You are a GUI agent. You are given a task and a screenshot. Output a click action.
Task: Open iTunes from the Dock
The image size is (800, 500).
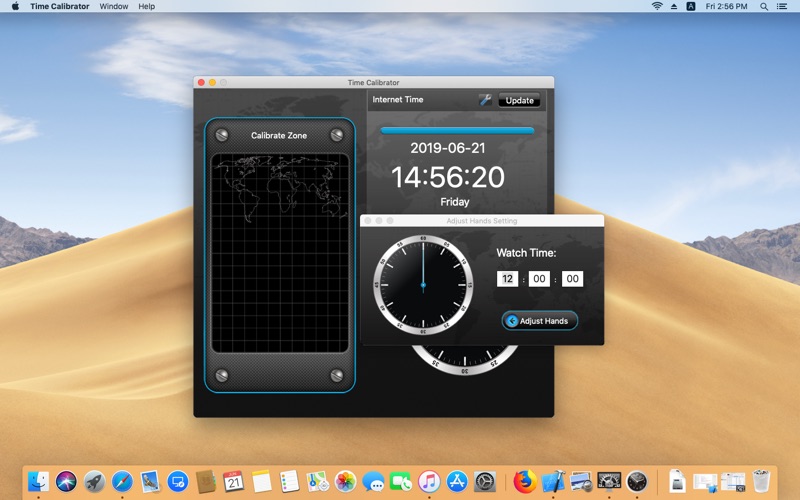pos(429,481)
